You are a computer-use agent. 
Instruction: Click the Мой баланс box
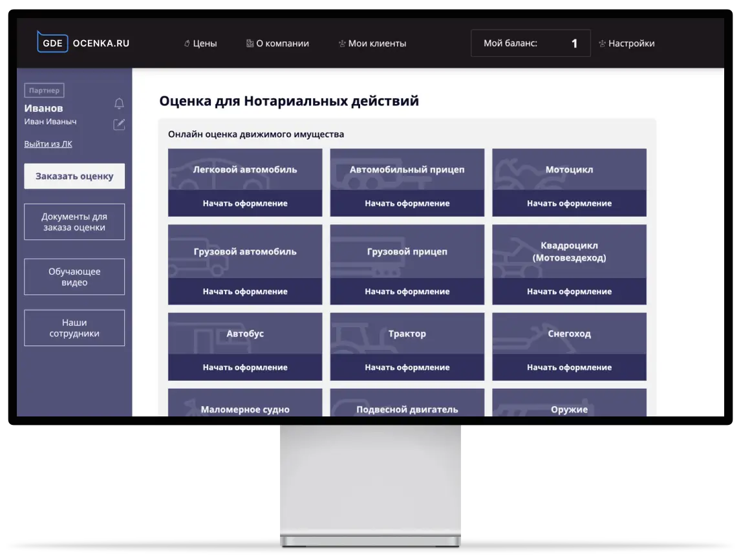(530, 43)
